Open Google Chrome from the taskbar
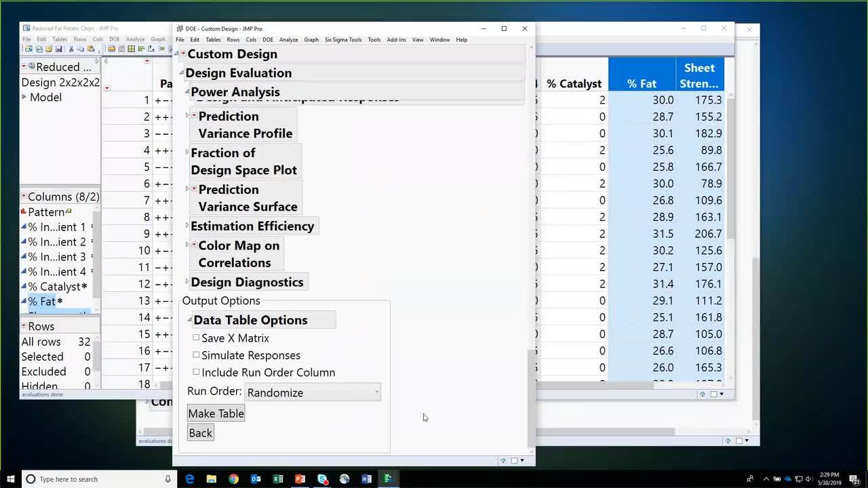Viewport: 868px width, 488px height. click(233, 479)
